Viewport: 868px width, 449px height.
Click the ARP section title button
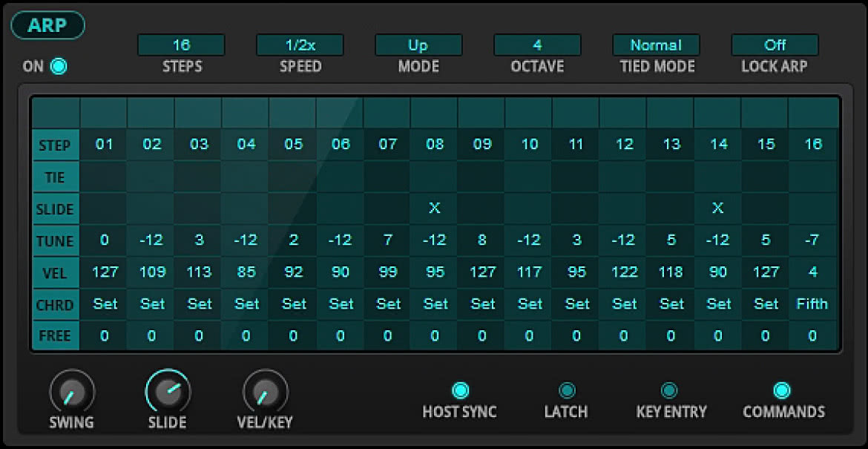coord(47,25)
